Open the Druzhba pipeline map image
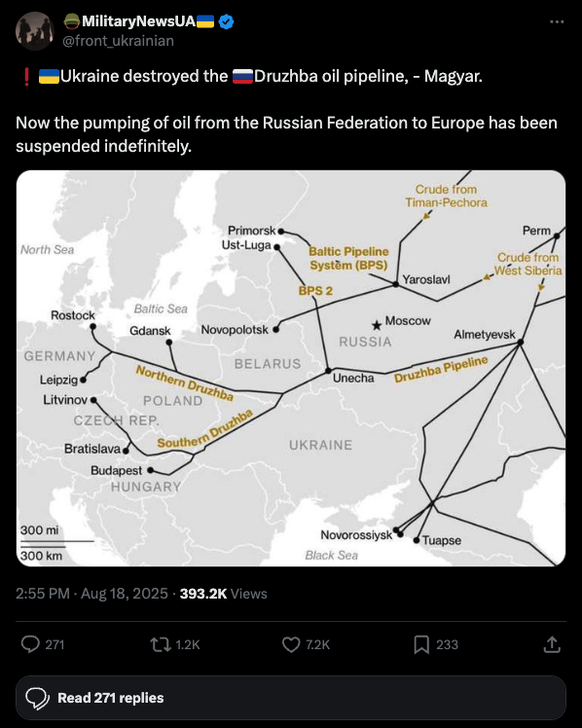Viewport: 582px width, 728px height. click(291, 368)
